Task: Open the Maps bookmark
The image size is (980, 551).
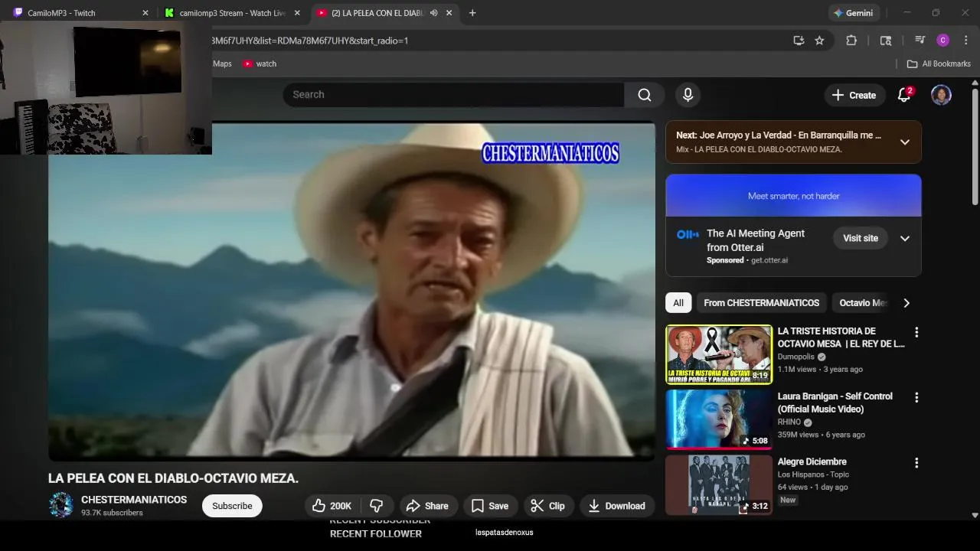Action: coord(222,64)
